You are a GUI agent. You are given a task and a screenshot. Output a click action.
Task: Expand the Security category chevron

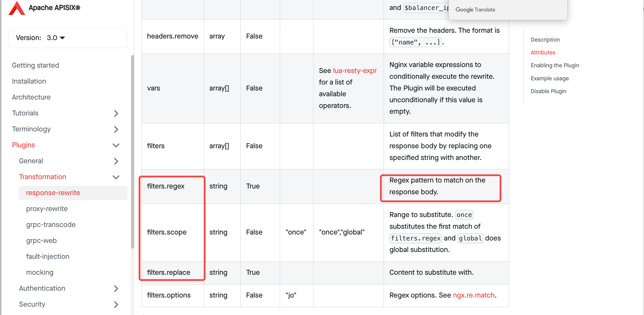(x=116, y=305)
